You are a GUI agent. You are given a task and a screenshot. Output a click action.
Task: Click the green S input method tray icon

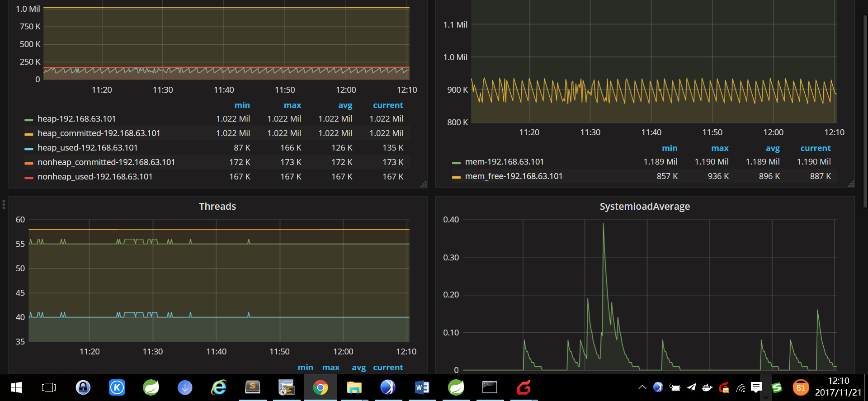[x=777, y=387]
